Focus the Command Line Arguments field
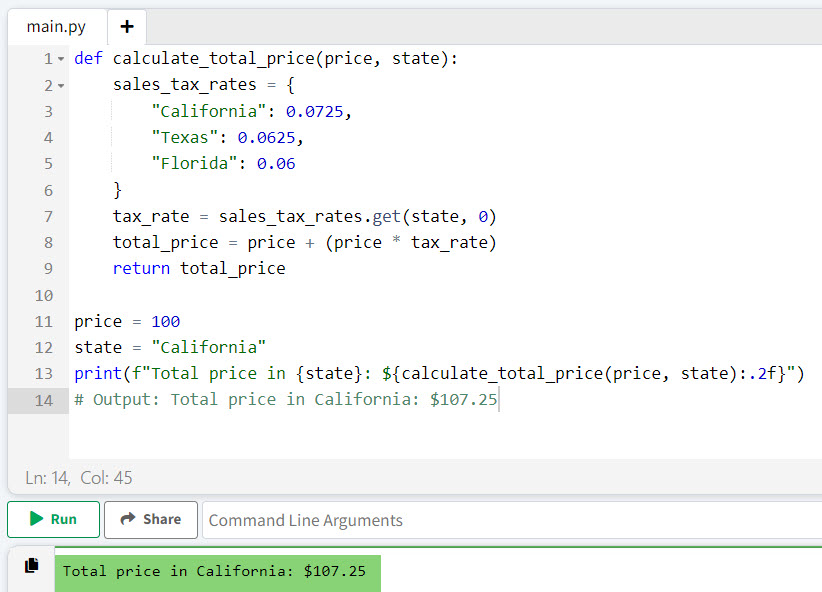The height and width of the screenshot is (592, 822). point(511,520)
